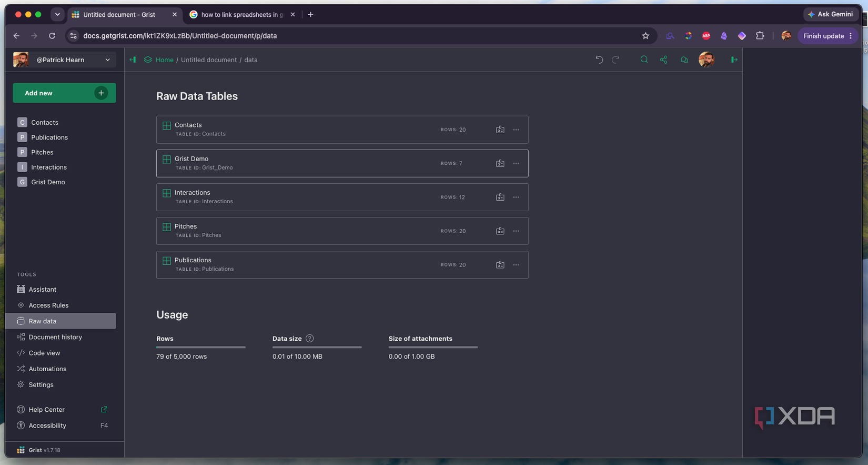Click the redo arrow icon
Screen dimensions: 868x465
pyautogui.click(x=615, y=60)
